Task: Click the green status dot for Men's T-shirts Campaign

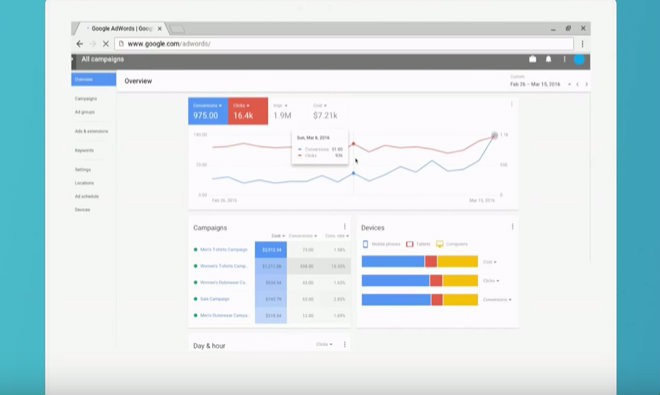Action: (195, 250)
